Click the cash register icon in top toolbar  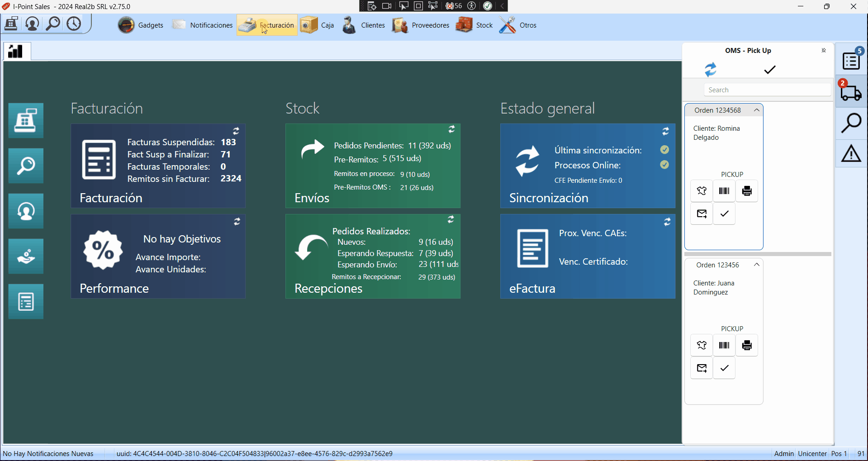tap(11, 24)
